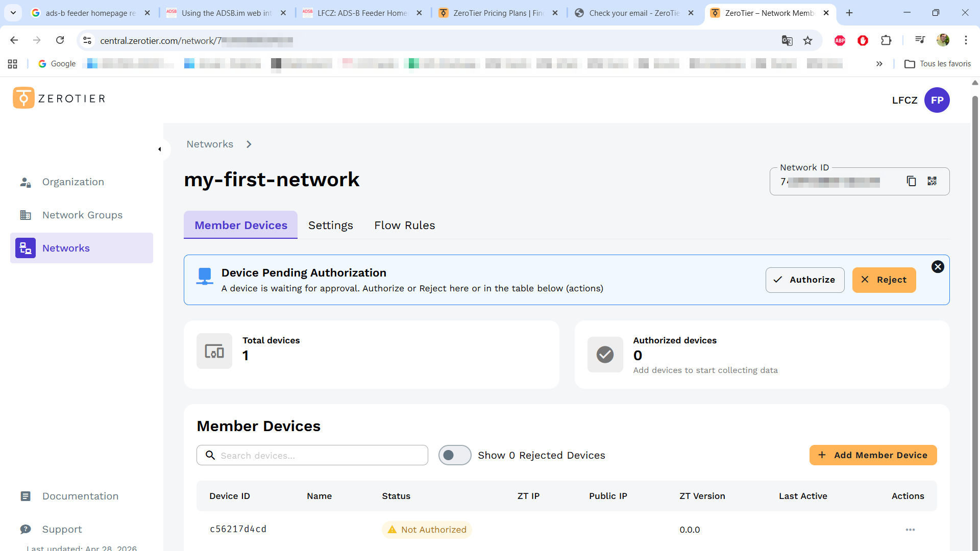The height and width of the screenshot is (551, 980).
Task: Reload the page
Action: (x=60, y=40)
